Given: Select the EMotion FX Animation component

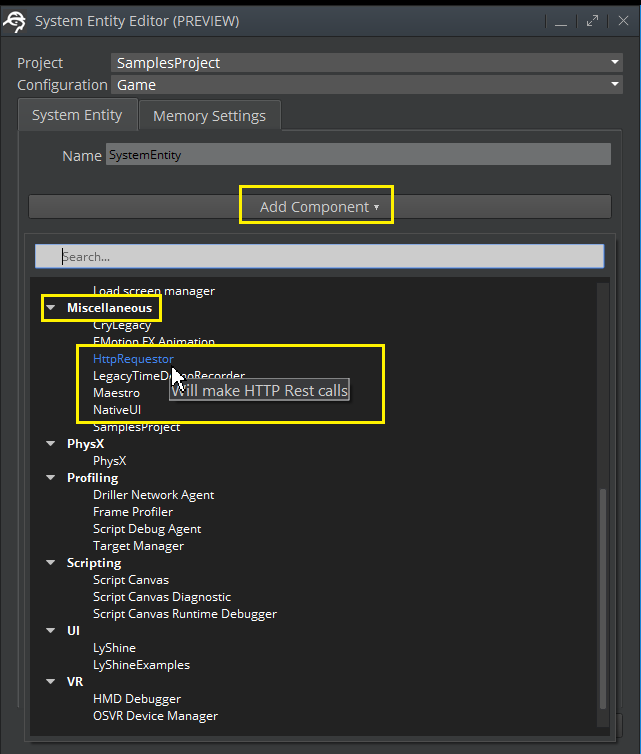Looking at the screenshot, I should click(154, 342).
